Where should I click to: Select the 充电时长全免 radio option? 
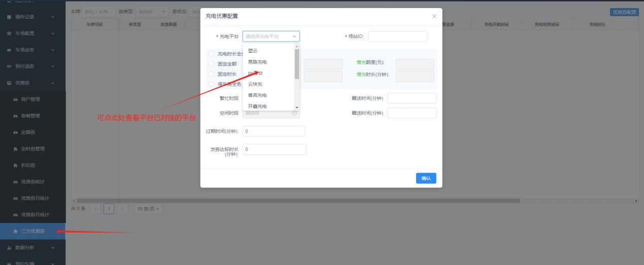click(211, 54)
